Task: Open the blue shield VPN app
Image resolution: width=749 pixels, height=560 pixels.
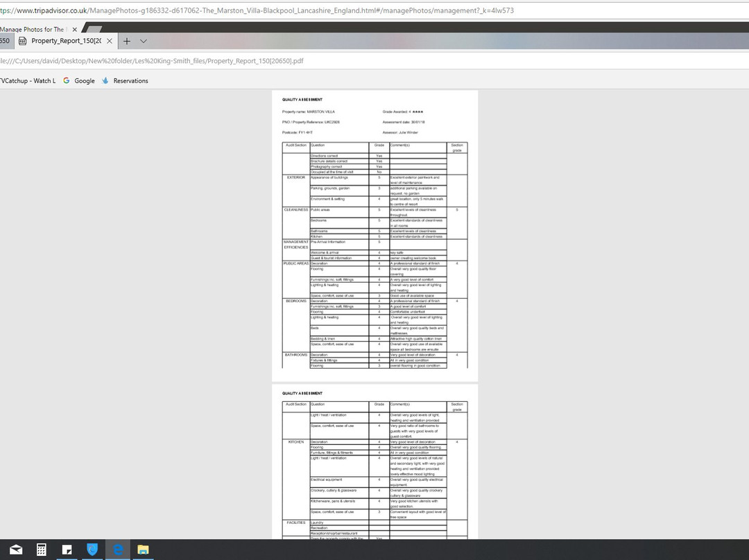Action: (x=92, y=550)
